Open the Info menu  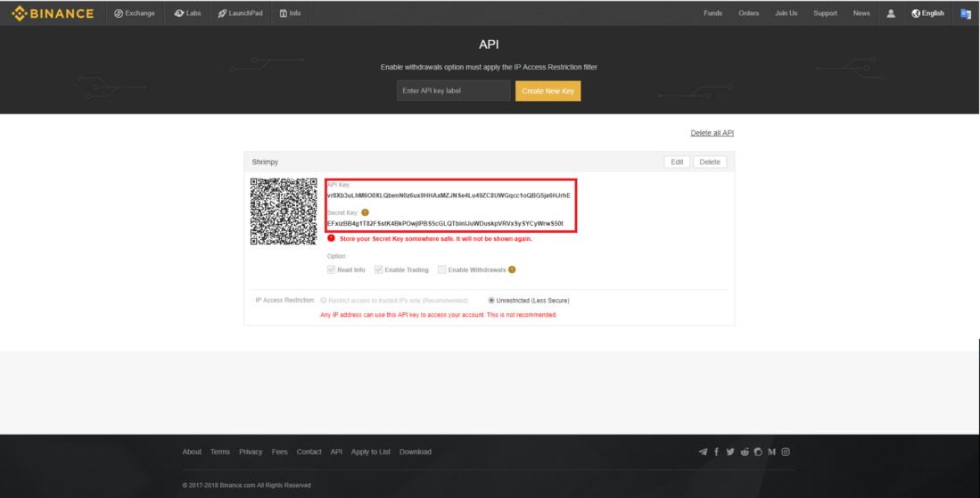[x=290, y=13]
